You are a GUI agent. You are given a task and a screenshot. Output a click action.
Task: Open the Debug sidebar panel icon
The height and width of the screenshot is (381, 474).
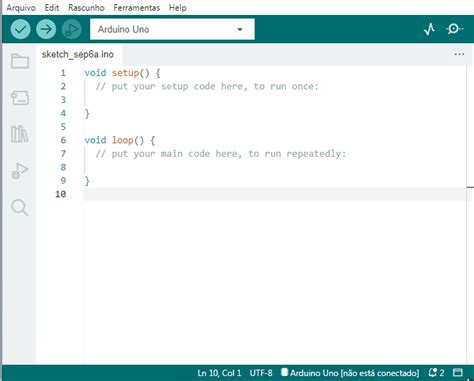pyautogui.click(x=20, y=171)
